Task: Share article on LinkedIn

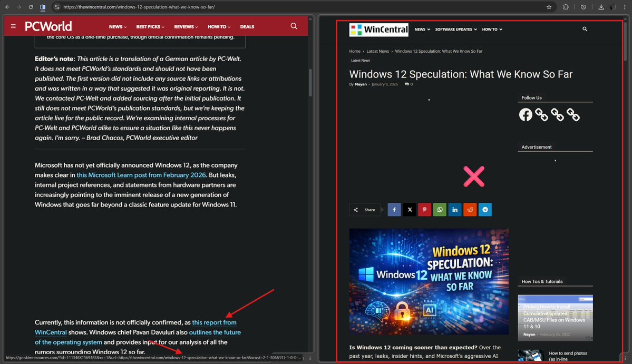Action: [455, 209]
